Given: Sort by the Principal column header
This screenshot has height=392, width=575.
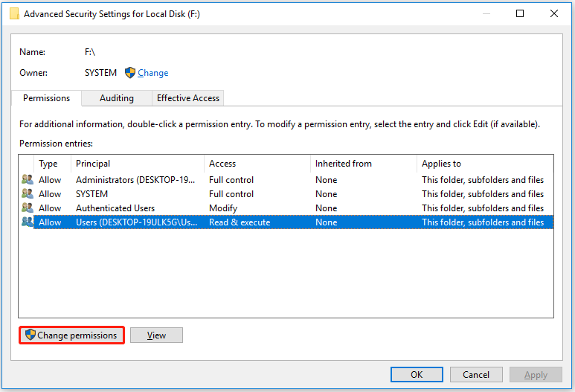Looking at the screenshot, I should [x=138, y=164].
